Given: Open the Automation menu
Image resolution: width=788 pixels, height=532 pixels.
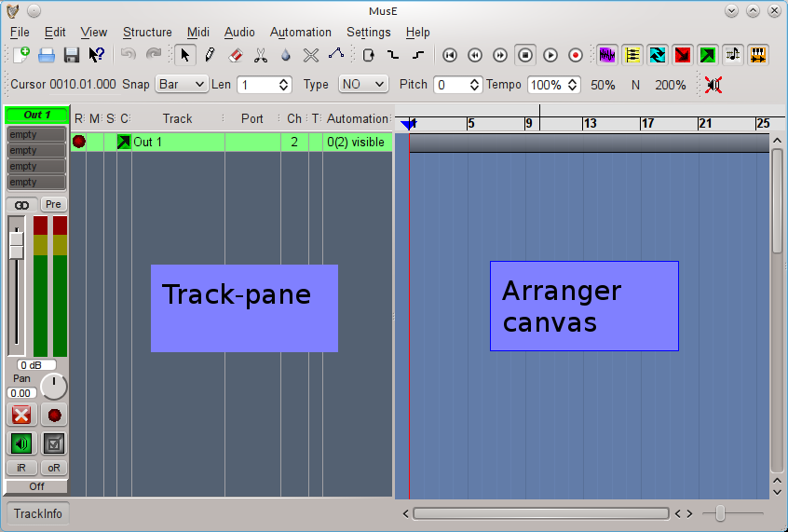Looking at the screenshot, I should (x=300, y=32).
